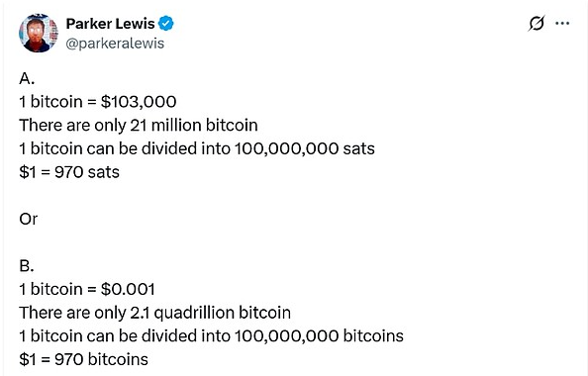Open Parker Lewis's profile picture
588x376 pixels.
39,33
